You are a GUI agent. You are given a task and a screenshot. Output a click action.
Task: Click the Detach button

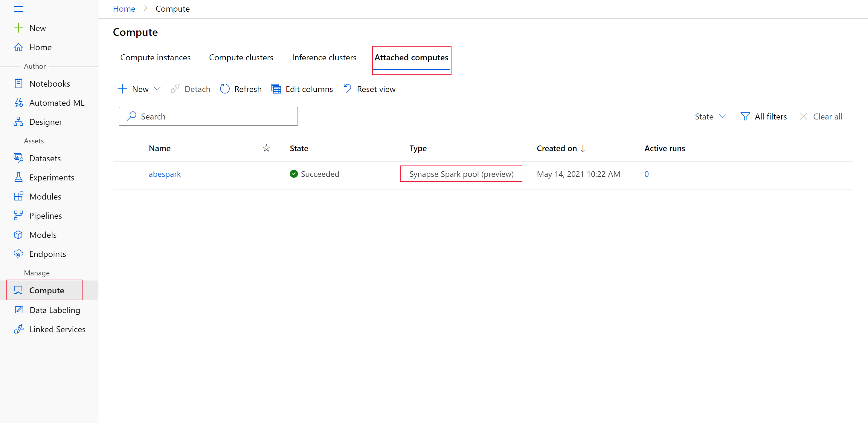[190, 89]
